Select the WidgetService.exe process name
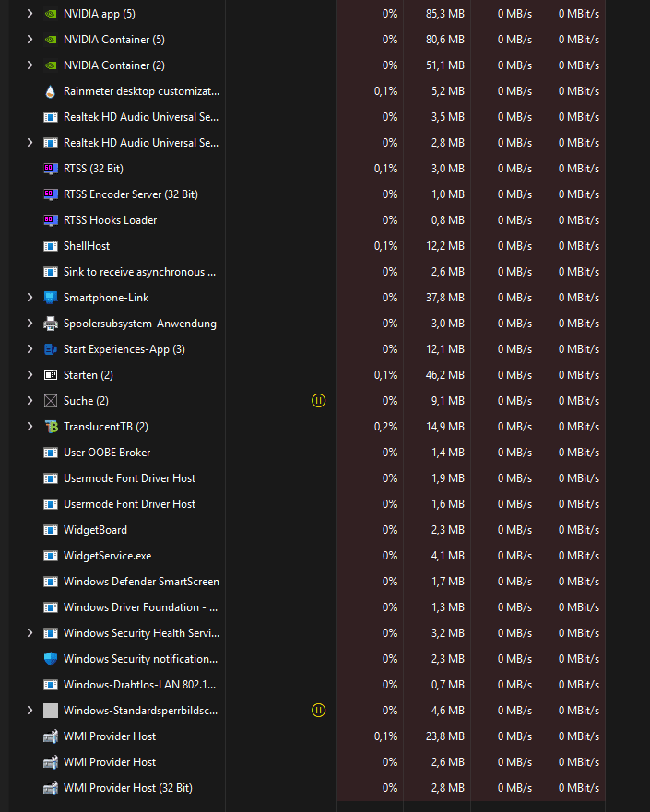This screenshot has height=812, width=650. (x=107, y=556)
